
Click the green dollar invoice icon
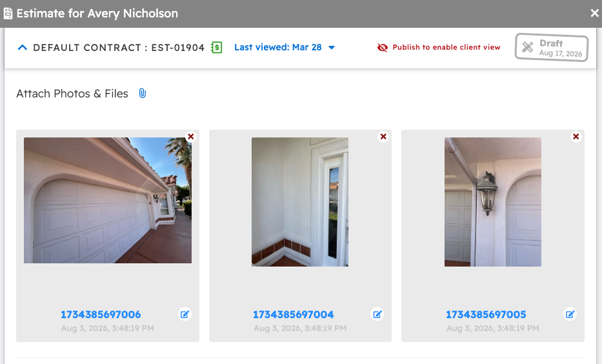tap(217, 48)
